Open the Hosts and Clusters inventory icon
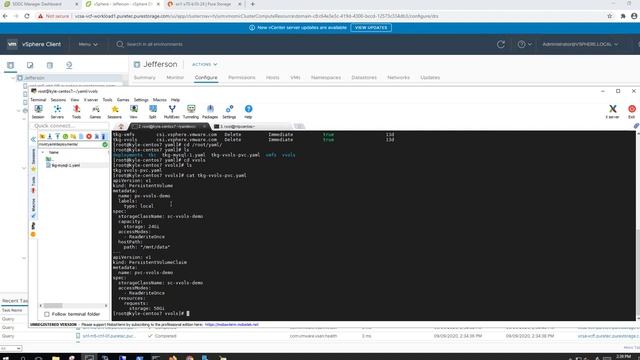This screenshot has width=640, height=360. click(x=10, y=65)
